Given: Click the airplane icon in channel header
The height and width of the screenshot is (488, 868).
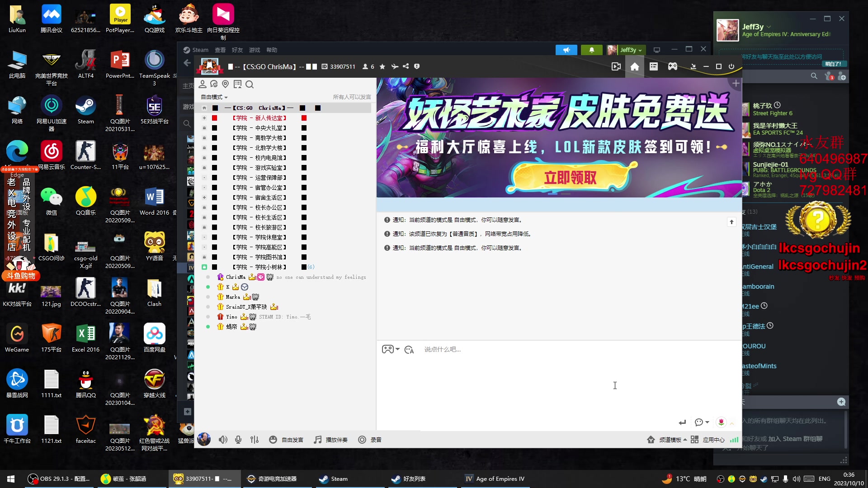Looking at the screenshot, I should point(395,67).
